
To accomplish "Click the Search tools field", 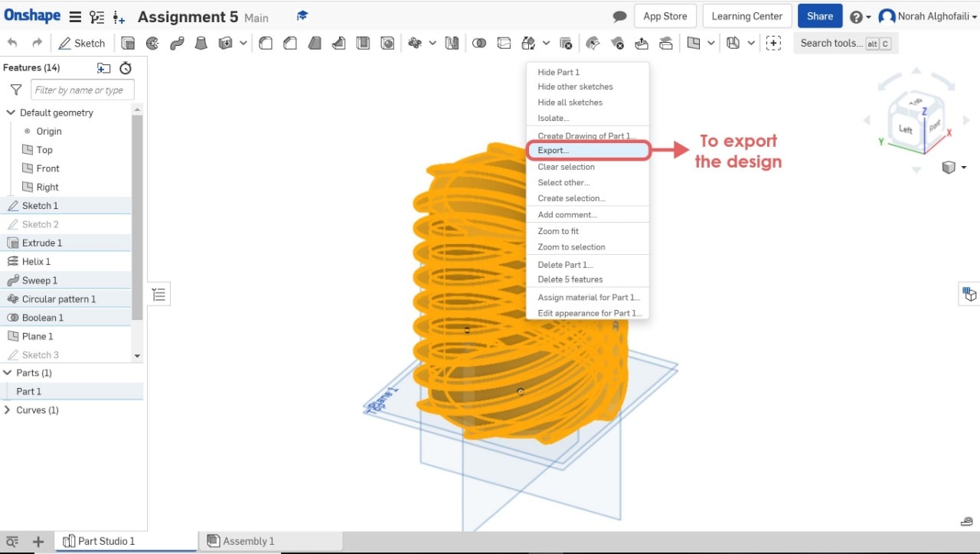I will [845, 44].
